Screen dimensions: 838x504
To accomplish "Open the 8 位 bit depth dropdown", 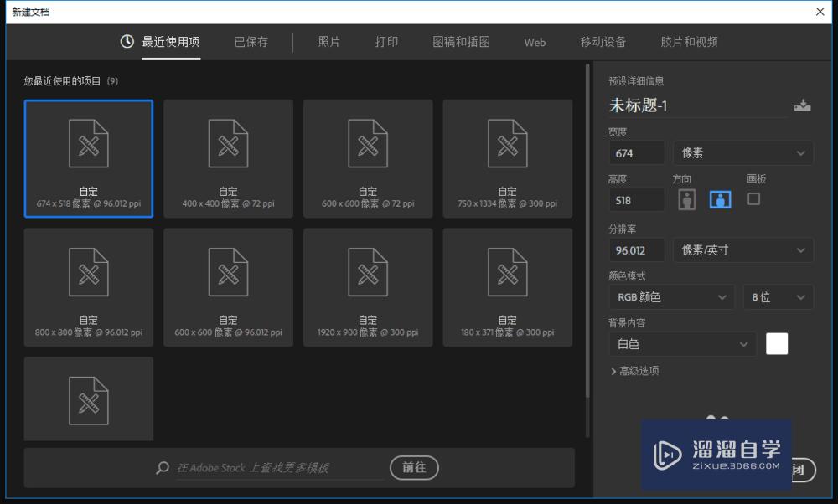I will (778, 296).
